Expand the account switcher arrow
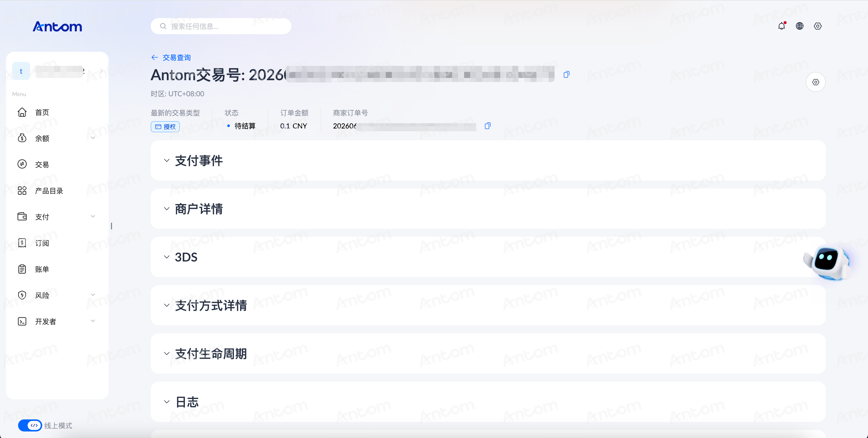The height and width of the screenshot is (438, 868). [x=101, y=71]
